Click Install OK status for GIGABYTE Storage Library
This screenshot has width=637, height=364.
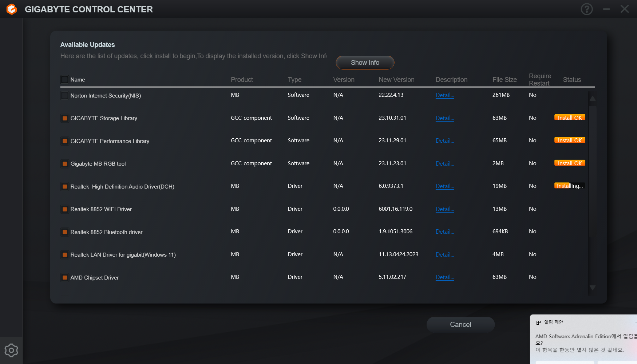[x=570, y=118]
